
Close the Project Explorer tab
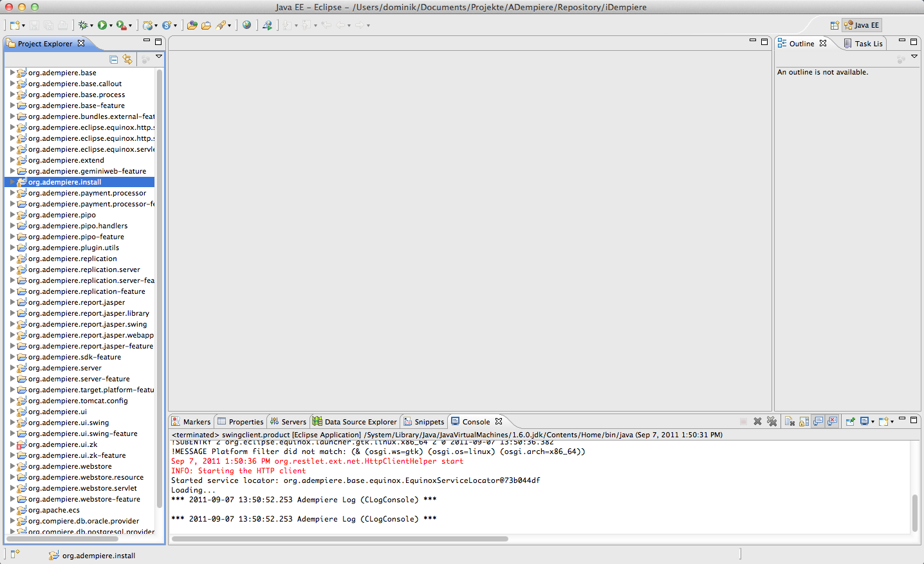pyautogui.click(x=81, y=43)
